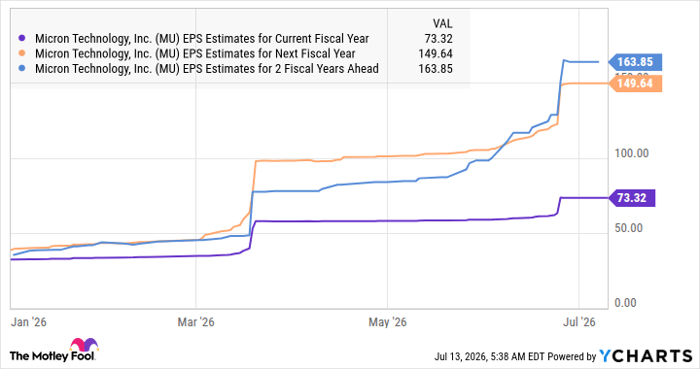Click the Mar '26 x-axis label
This screenshot has width=700, height=369.
(x=196, y=322)
